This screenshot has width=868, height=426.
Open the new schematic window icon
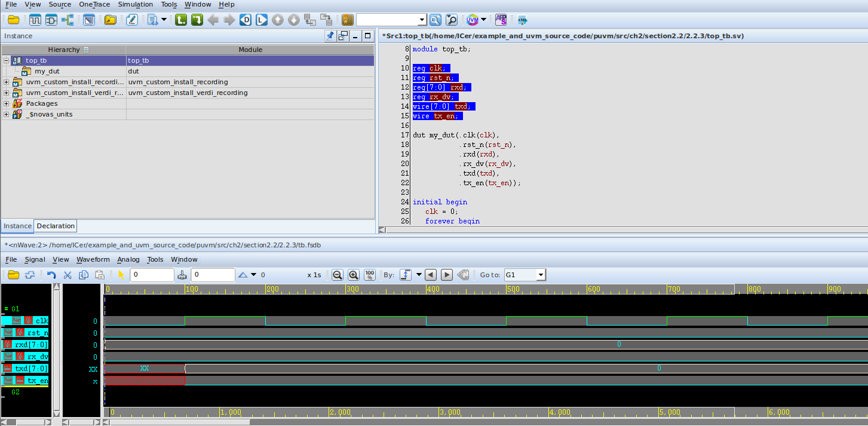tap(51, 20)
